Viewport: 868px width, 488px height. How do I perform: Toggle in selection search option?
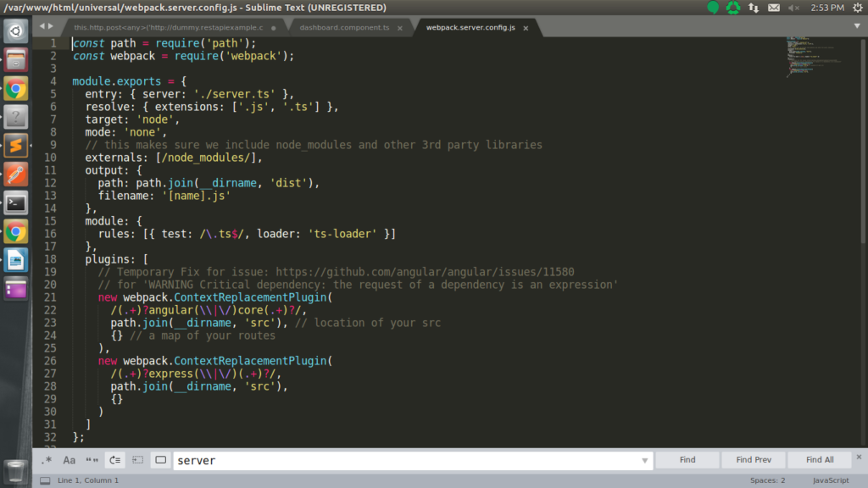[x=138, y=460]
